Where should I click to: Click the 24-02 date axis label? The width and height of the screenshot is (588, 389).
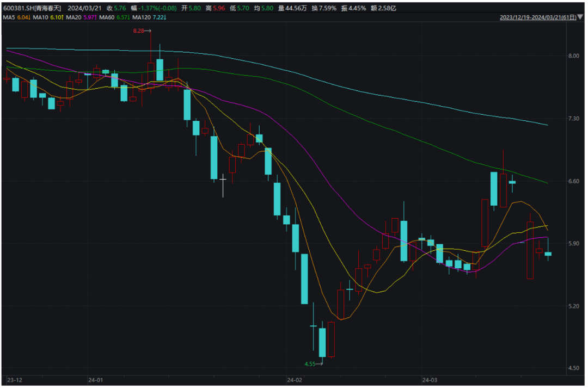[295, 380]
